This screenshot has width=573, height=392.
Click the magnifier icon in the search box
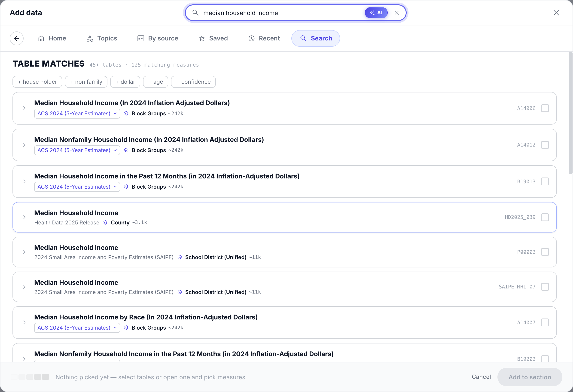(x=195, y=12)
